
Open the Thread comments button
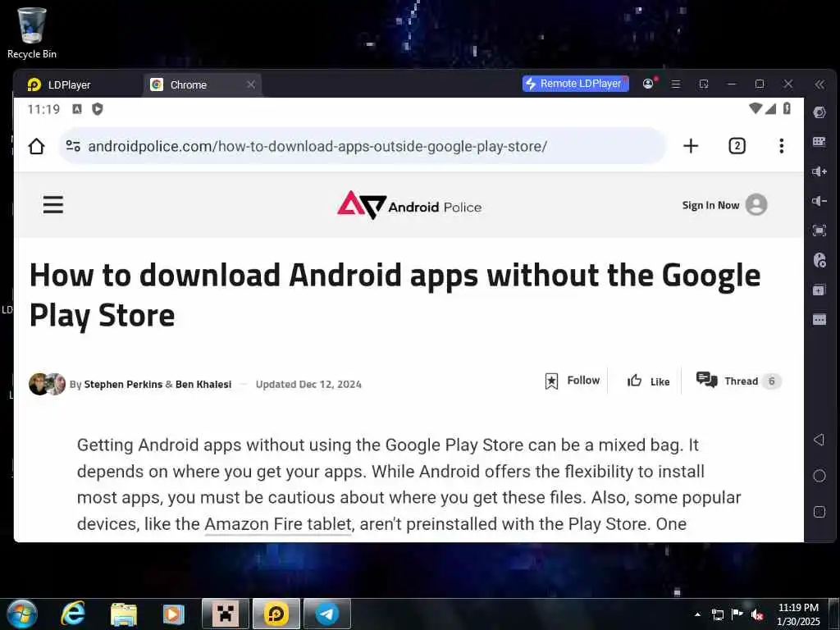pos(739,381)
